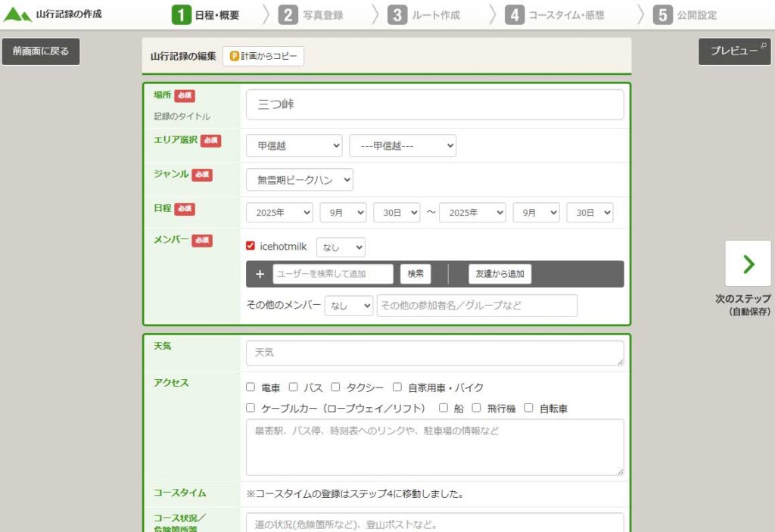Click the green next step arrow icon
775x532 pixels.
coord(749,263)
